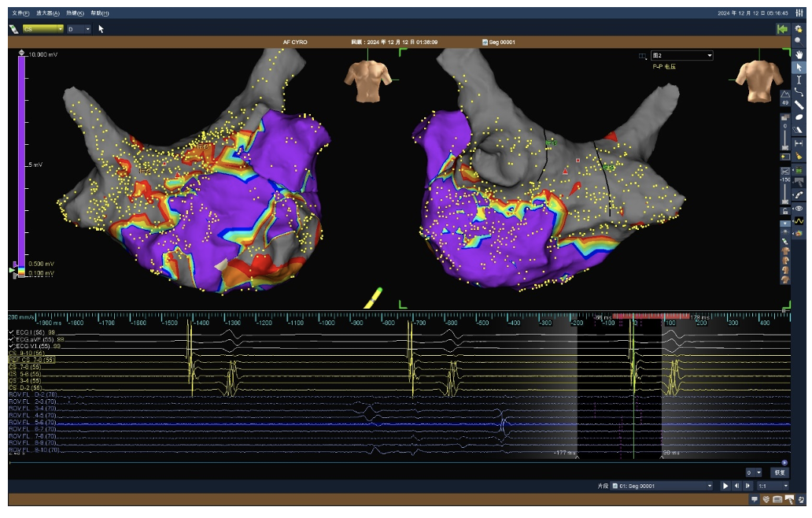This screenshot has width=812, height=518.
Task: Click the mixer settings icon in top-right corner
Action: point(799,13)
